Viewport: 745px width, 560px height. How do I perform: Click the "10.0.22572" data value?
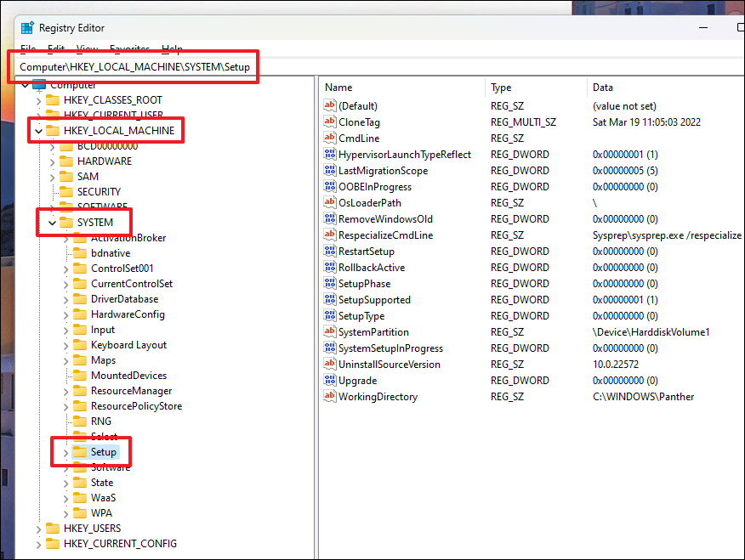pos(615,365)
